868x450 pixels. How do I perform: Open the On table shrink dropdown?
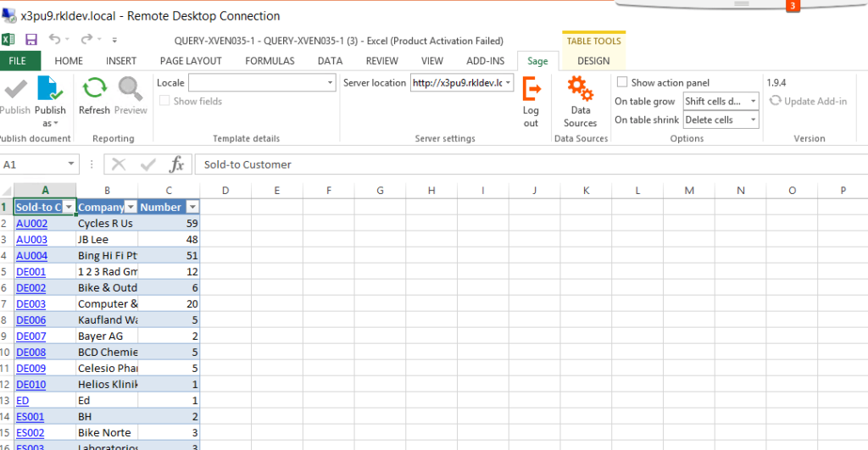point(753,120)
